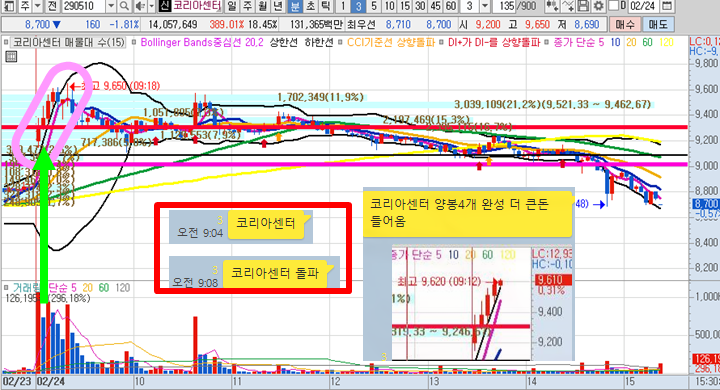Click the yellow 120 moving average legend
Screen dimensions: 720x390
pos(666,42)
